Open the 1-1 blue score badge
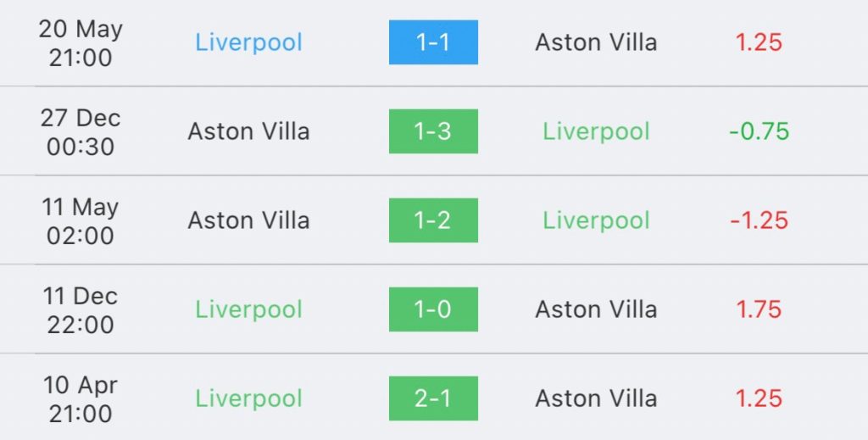Screen dimensions: 868x440 433,42
